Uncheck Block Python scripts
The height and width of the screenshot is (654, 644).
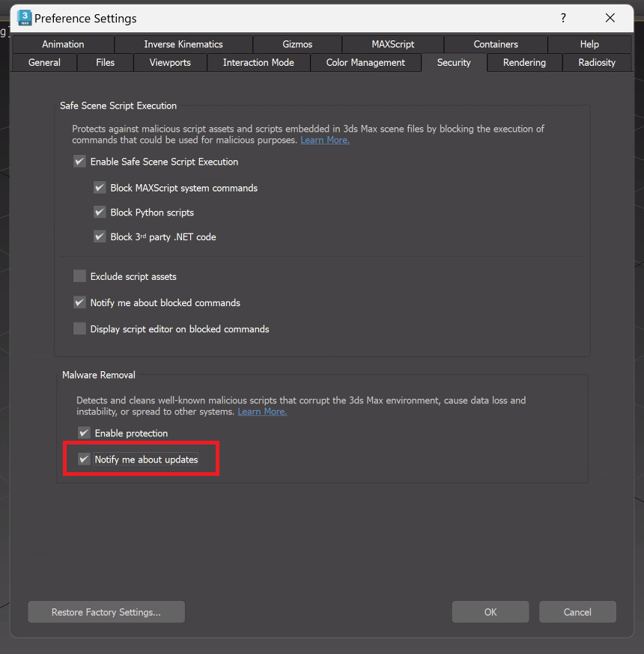100,213
